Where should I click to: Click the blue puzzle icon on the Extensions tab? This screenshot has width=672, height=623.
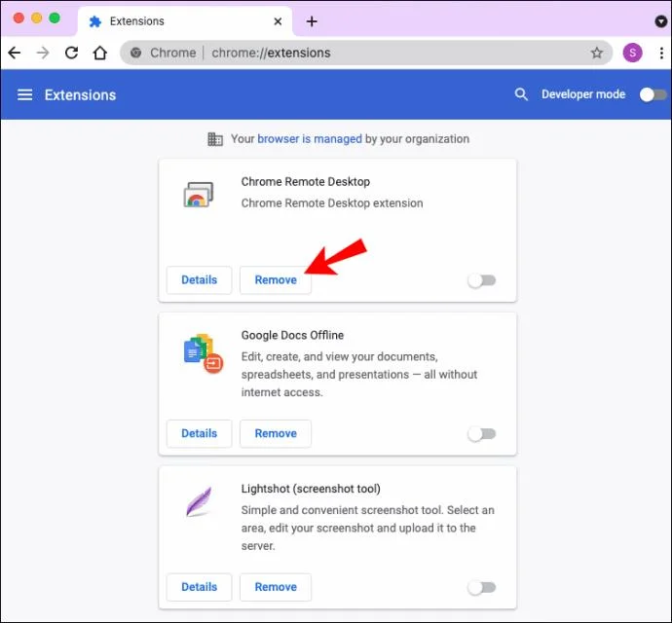95,21
